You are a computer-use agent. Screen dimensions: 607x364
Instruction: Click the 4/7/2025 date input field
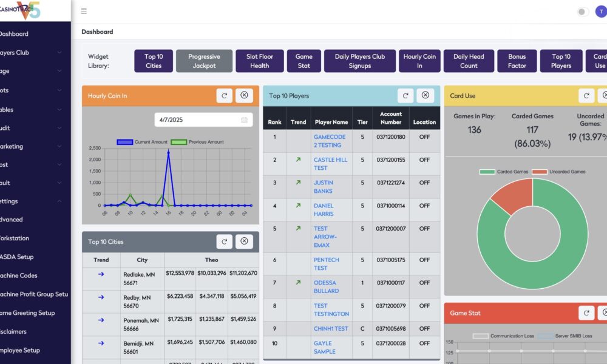point(203,120)
